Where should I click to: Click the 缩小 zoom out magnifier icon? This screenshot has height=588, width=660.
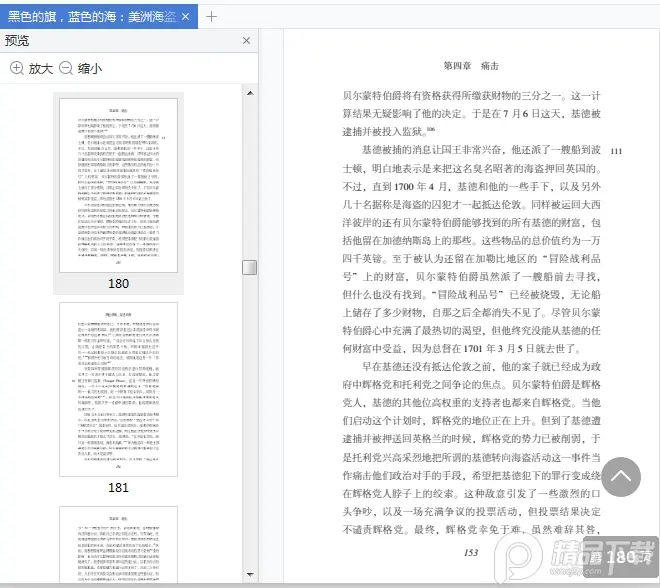click(x=66, y=68)
